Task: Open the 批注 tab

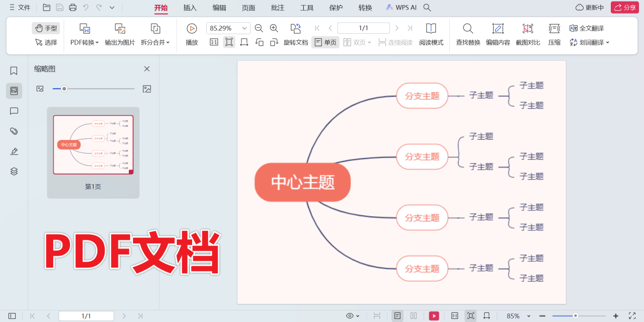Action: point(278,8)
